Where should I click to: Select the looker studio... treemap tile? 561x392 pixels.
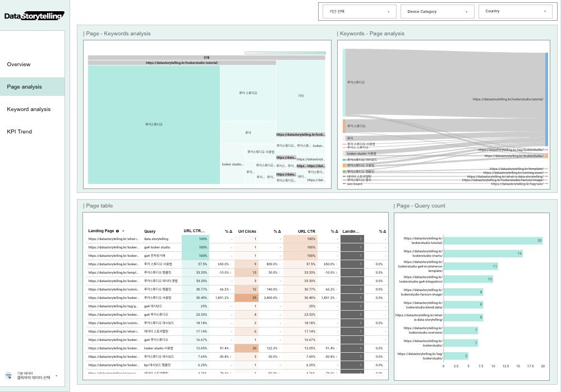click(233, 164)
